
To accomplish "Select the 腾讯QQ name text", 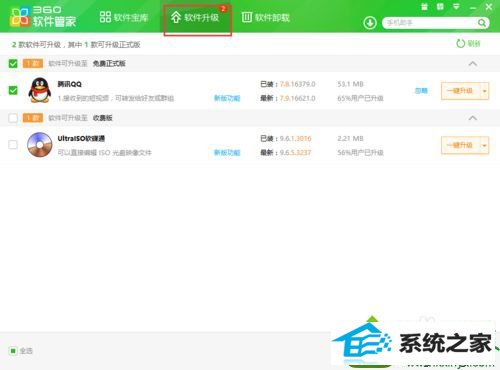I will (69, 84).
